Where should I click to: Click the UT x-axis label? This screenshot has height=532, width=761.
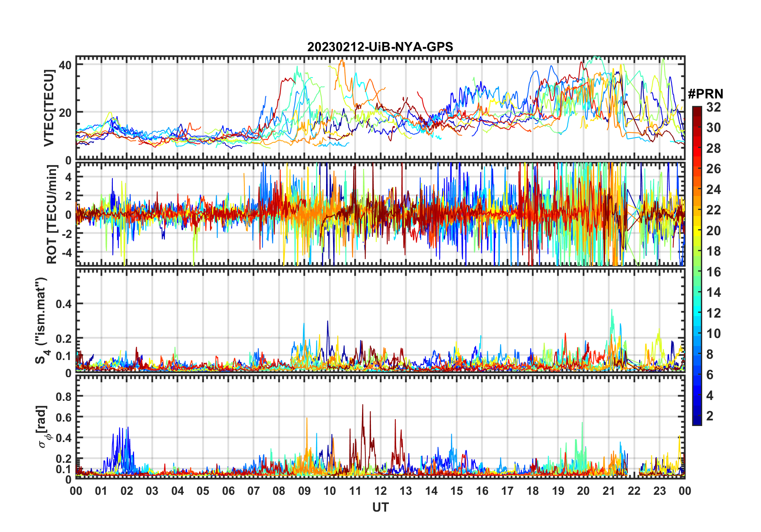click(380, 507)
